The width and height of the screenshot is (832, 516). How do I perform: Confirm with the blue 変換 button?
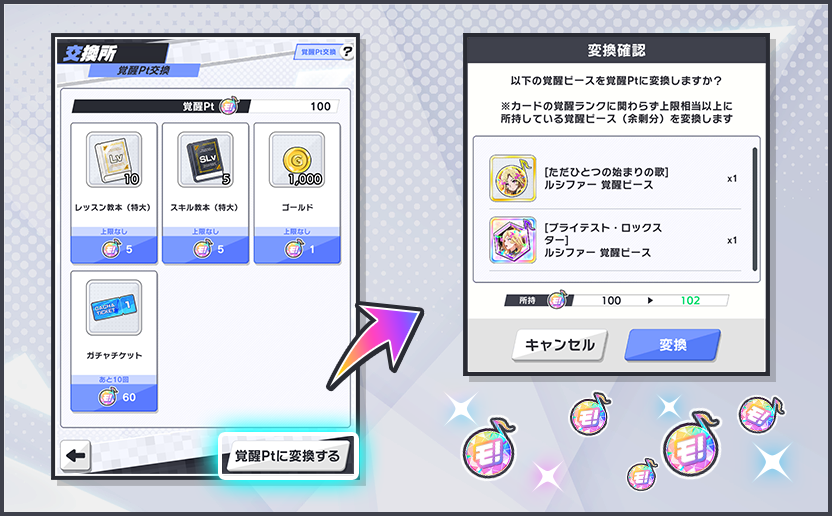(673, 345)
